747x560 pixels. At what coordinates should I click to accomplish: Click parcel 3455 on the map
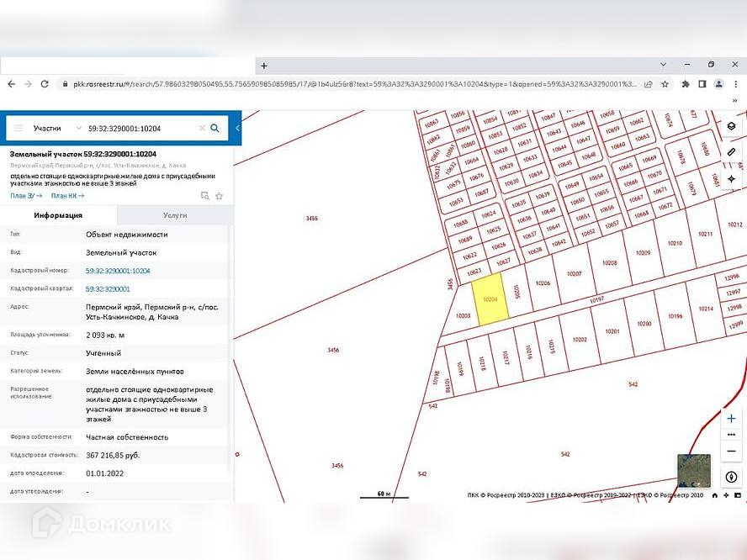click(x=311, y=218)
